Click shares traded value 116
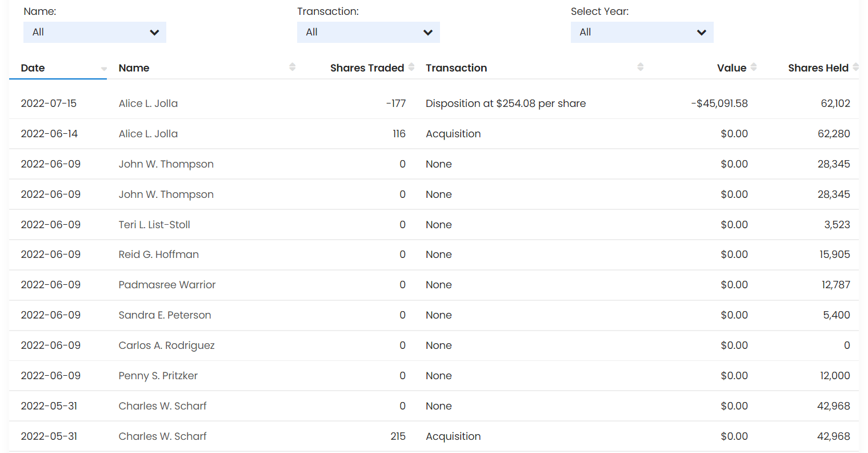Viewport: 868px width, 453px height. [x=399, y=134]
